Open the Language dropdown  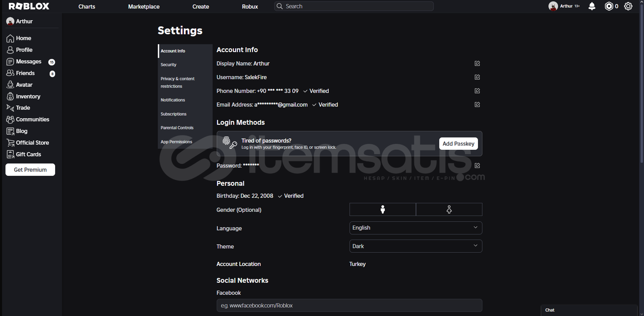(x=416, y=228)
